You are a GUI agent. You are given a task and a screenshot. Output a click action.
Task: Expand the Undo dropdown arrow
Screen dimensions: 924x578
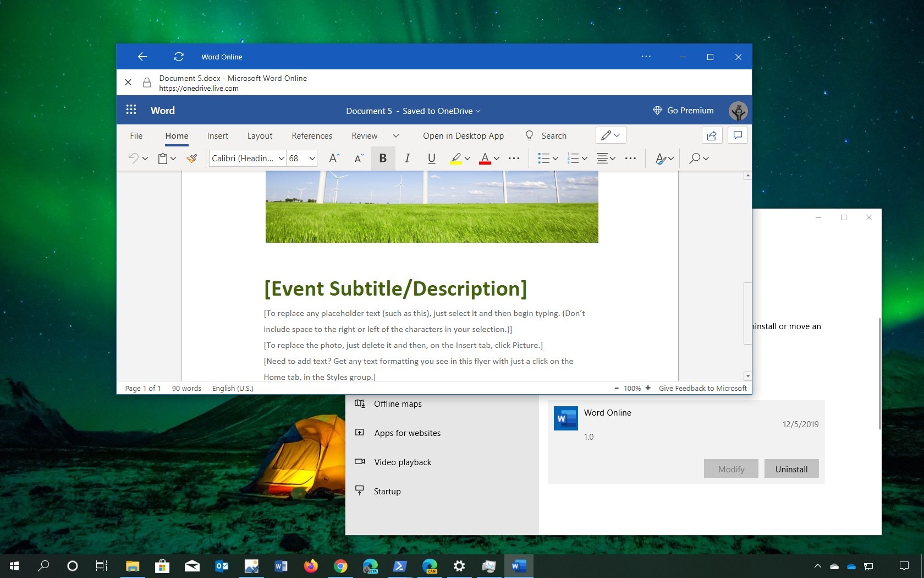tap(144, 159)
